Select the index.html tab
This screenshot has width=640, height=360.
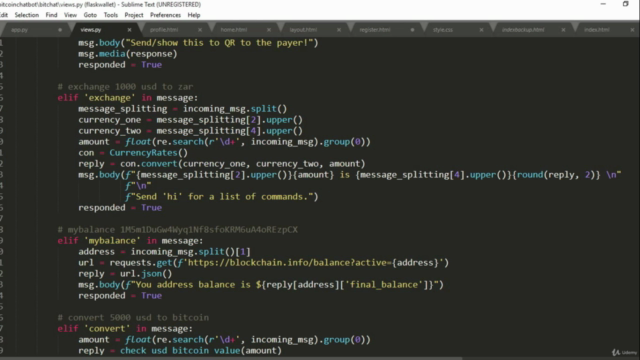596,30
